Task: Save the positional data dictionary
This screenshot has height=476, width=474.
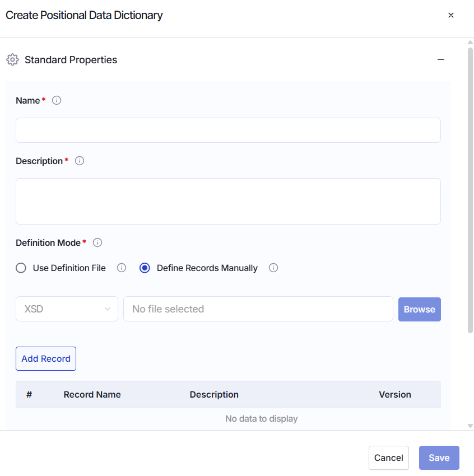Action: tap(439, 458)
